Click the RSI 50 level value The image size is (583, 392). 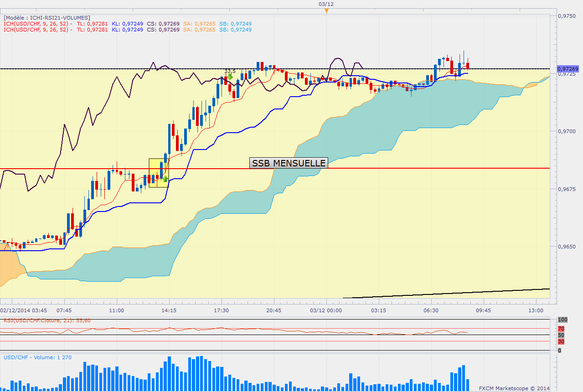561,335
